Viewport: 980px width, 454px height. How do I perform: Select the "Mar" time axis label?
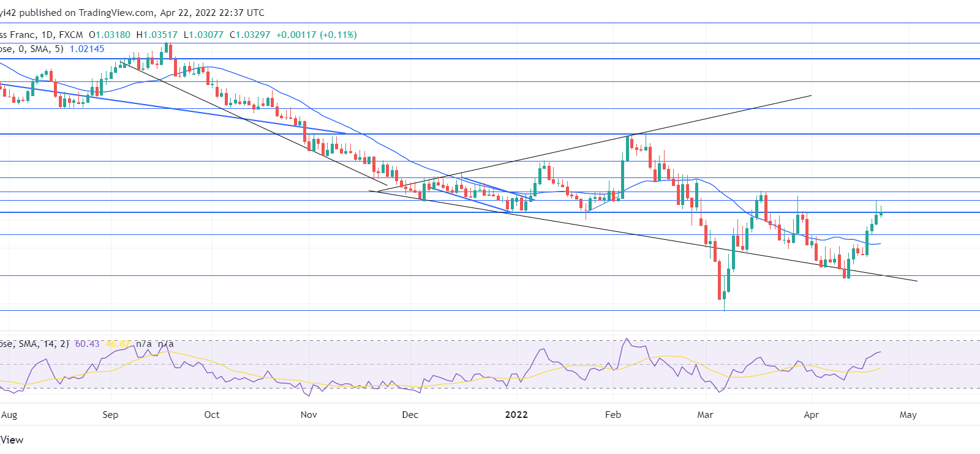click(x=706, y=415)
